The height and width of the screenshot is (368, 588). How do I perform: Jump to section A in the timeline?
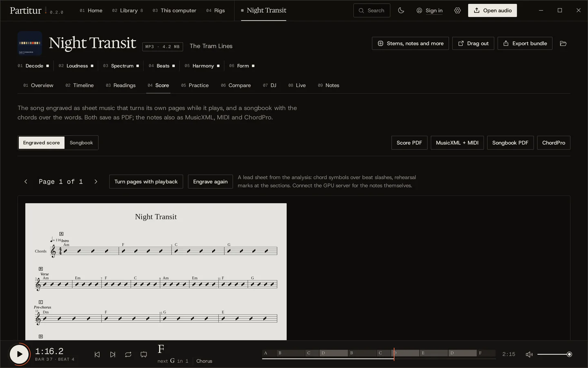coord(269,353)
